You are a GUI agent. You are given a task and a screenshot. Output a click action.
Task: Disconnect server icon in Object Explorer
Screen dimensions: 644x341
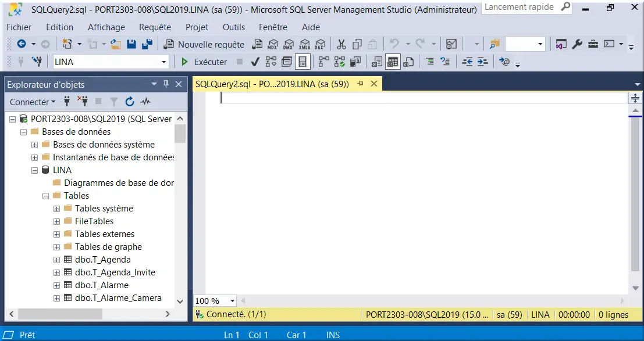[83, 101]
